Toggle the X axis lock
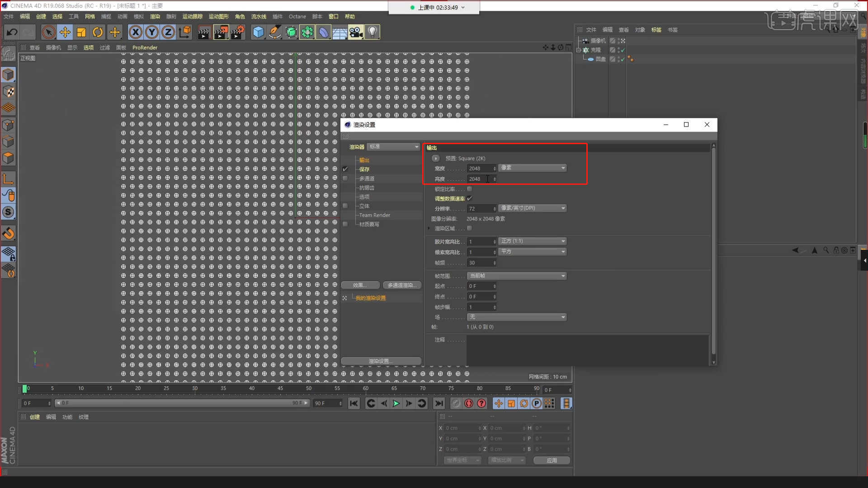The image size is (868, 488). (x=135, y=32)
